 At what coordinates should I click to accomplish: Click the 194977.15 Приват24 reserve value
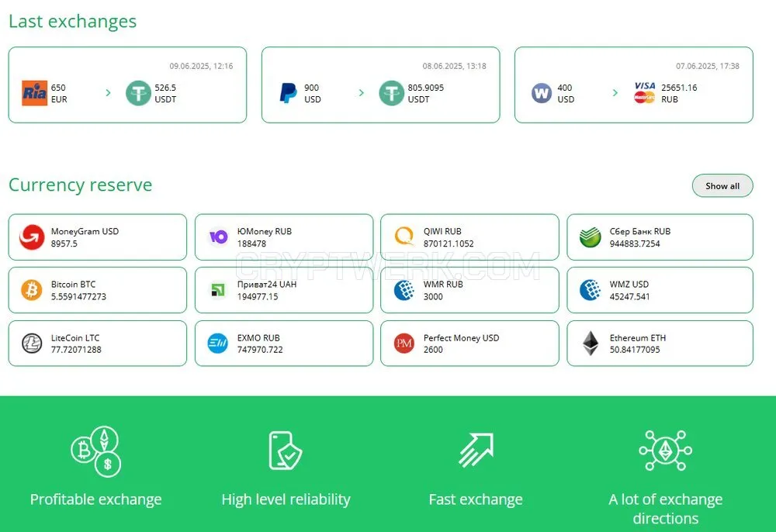258,297
